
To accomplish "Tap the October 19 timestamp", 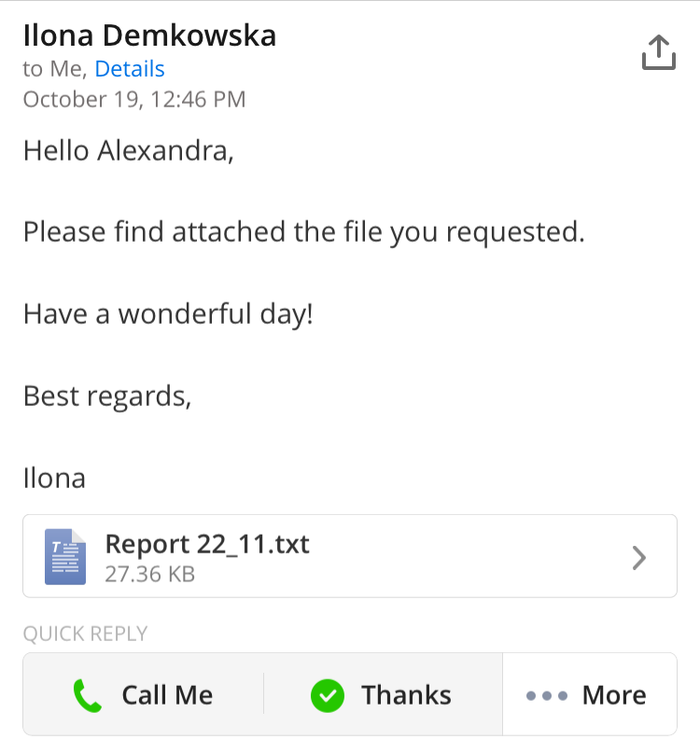I will pyautogui.click(x=133, y=99).
